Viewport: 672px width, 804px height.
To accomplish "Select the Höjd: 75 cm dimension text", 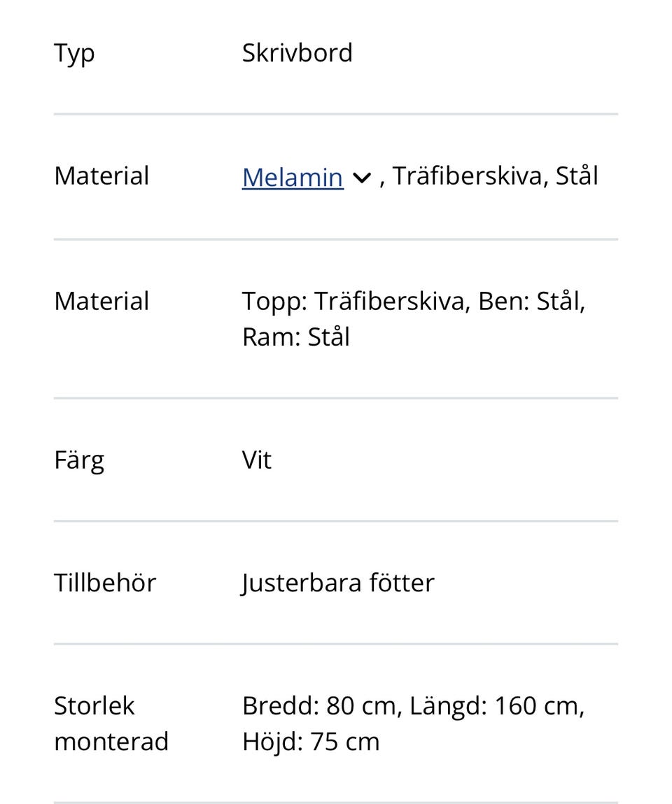I will point(310,740).
